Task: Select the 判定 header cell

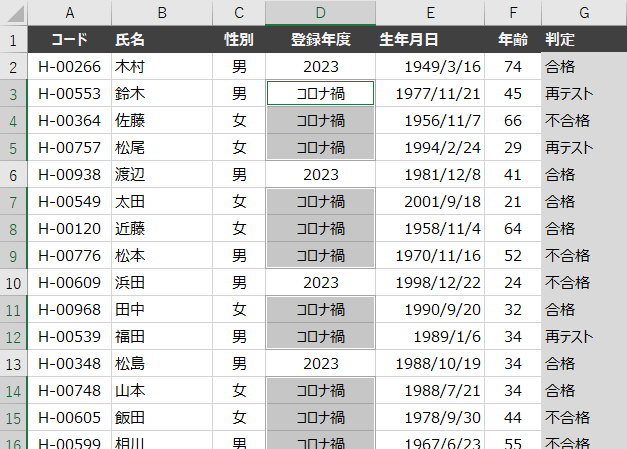Action: [583, 40]
